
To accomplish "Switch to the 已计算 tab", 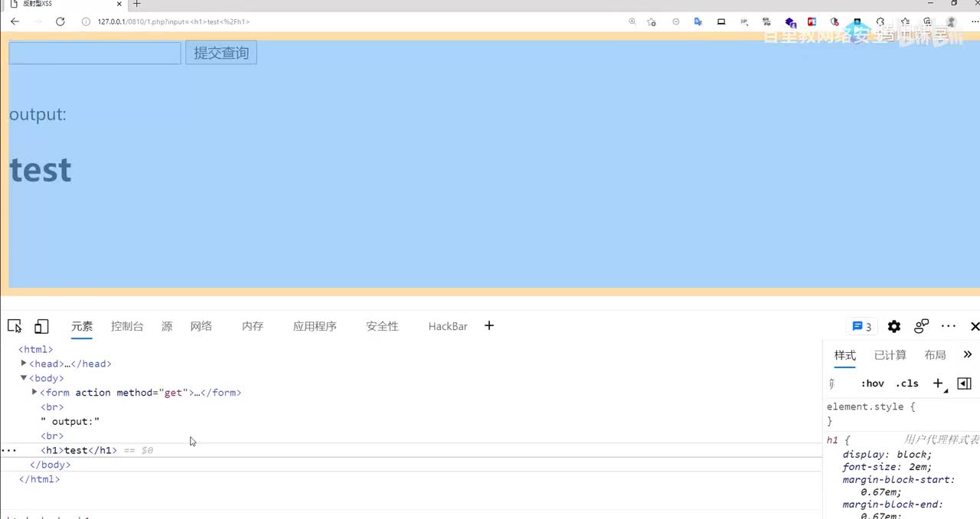I will [x=890, y=355].
